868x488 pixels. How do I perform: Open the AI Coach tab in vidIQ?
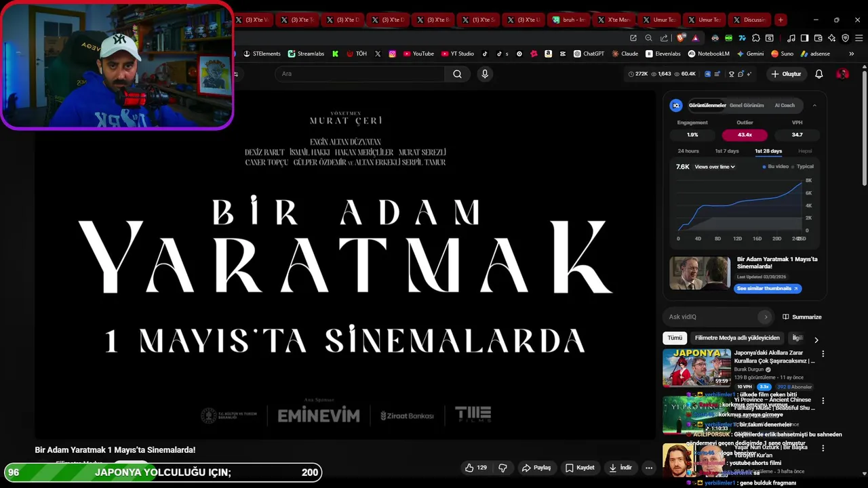click(785, 105)
